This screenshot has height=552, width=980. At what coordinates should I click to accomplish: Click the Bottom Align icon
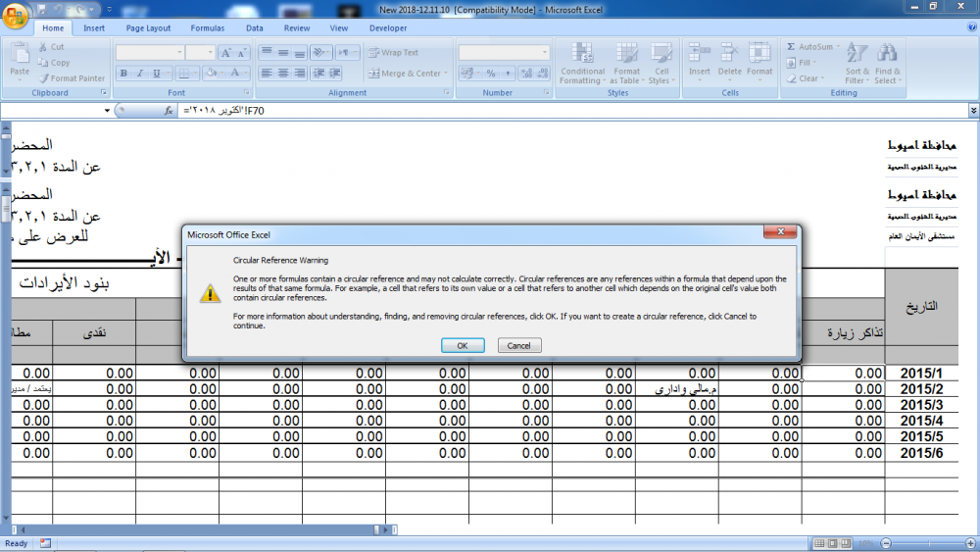pyautogui.click(x=299, y=53)
